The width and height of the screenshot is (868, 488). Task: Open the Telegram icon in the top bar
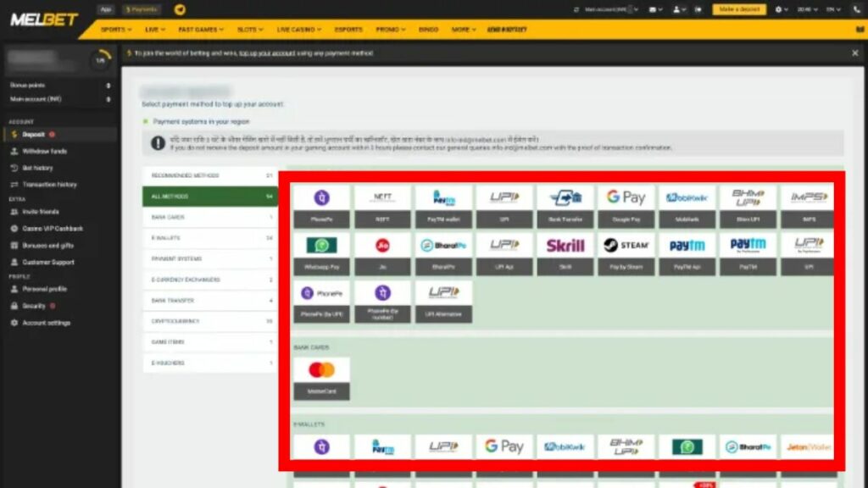point(180,9)
